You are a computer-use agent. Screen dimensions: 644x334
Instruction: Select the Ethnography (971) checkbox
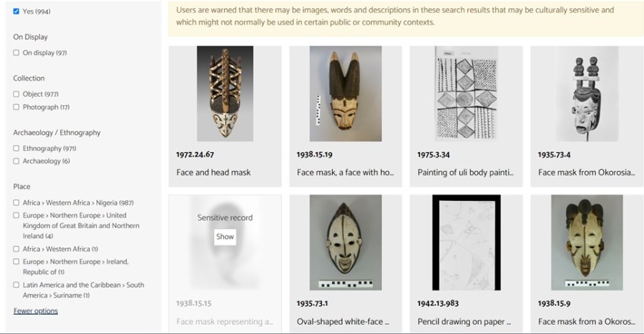click(16, 149)
